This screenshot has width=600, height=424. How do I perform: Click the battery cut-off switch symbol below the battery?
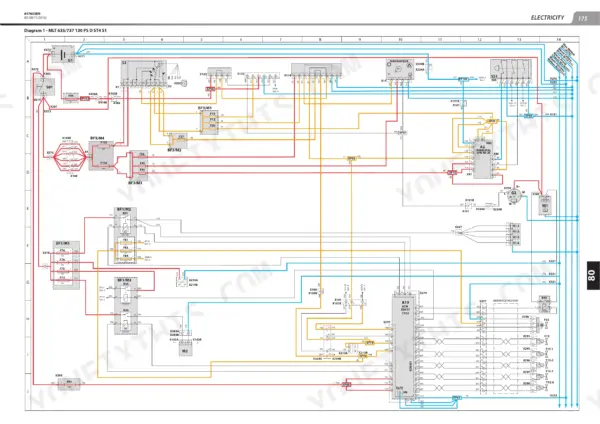click(44, 87)
